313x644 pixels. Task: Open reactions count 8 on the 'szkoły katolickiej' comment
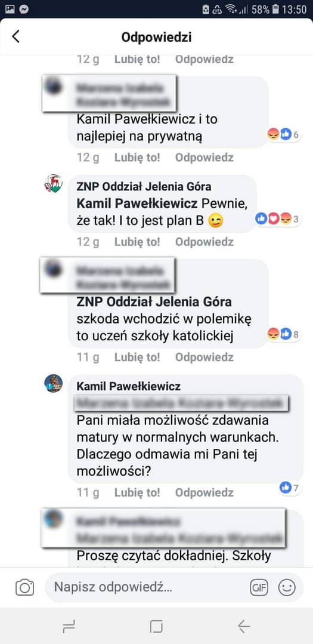pyautogui.click(x=283, y=334)
